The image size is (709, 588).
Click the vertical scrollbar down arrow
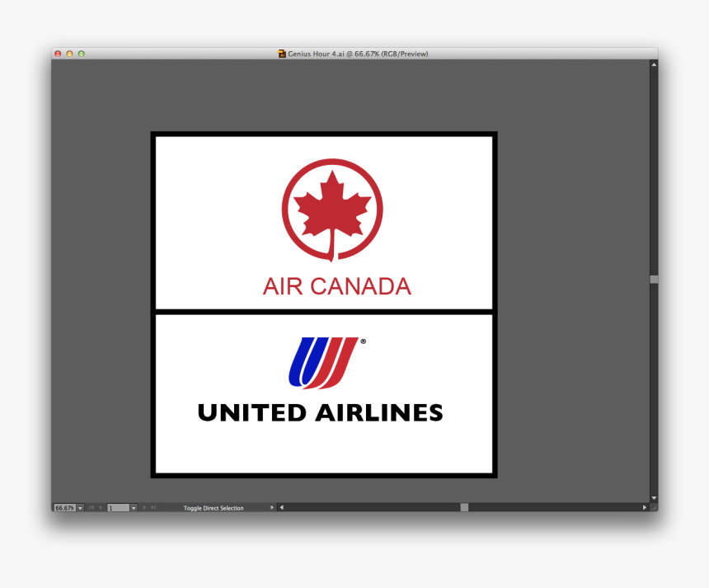click(654, 498)
